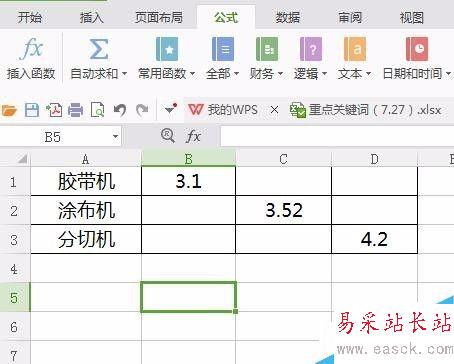Click the save floppy disk icon
Image resolution: width=454 pixels, height=364 pixels.
click(x=32, y=110)
